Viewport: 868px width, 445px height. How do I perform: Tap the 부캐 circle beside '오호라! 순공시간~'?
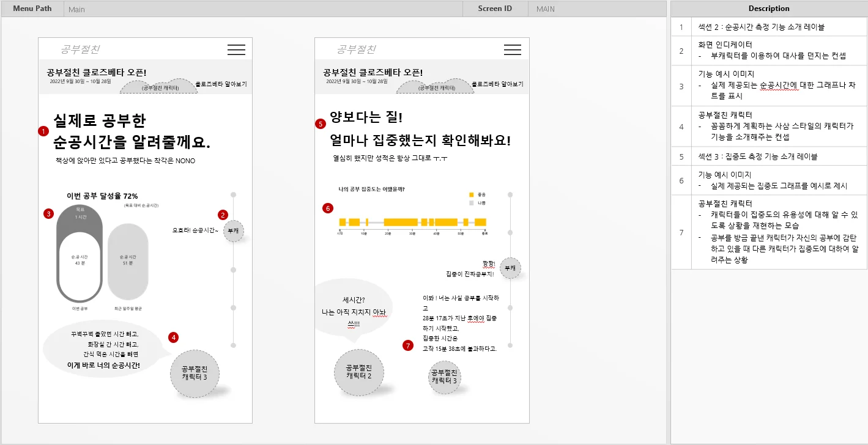(233, 231)
